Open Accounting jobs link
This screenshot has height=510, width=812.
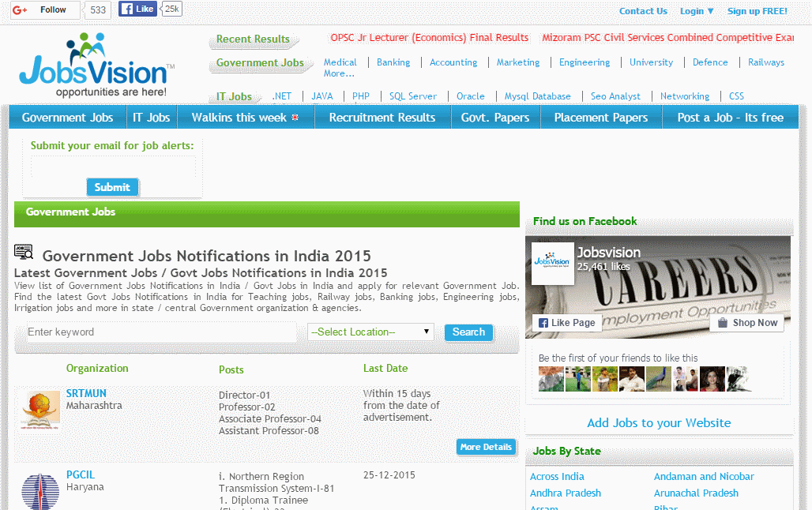click(x=453, y=62)
